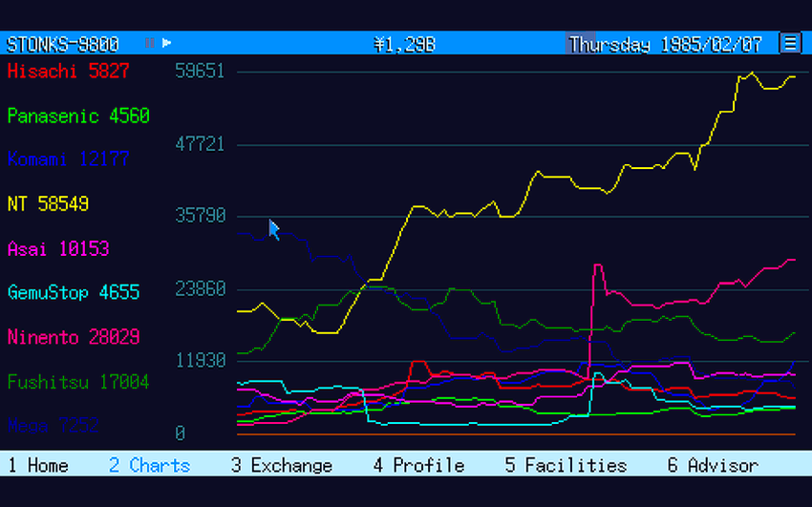
Task: Click the ¥1.29B balance display
Action: click(405, 44)
